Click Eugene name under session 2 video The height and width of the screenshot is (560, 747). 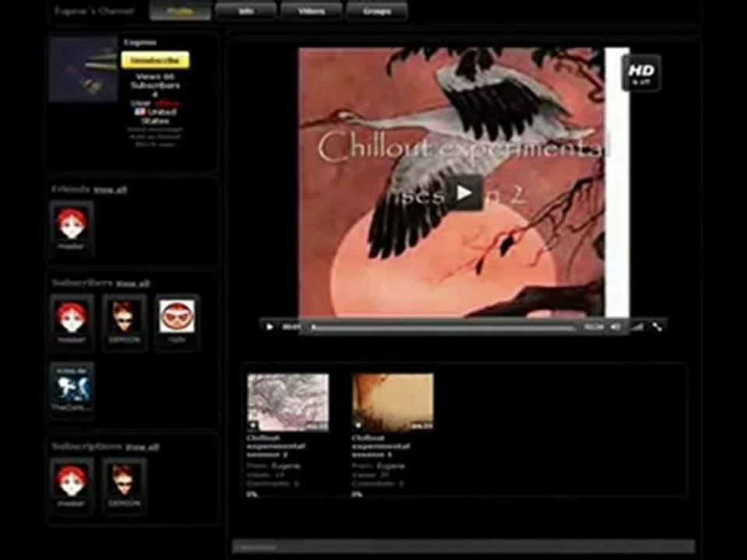(286, 466)
